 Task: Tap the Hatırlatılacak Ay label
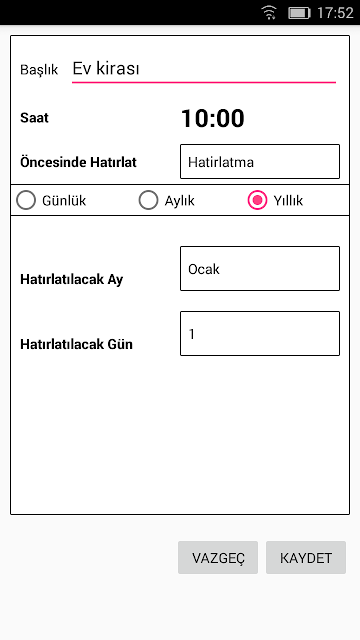click(71, 280)
